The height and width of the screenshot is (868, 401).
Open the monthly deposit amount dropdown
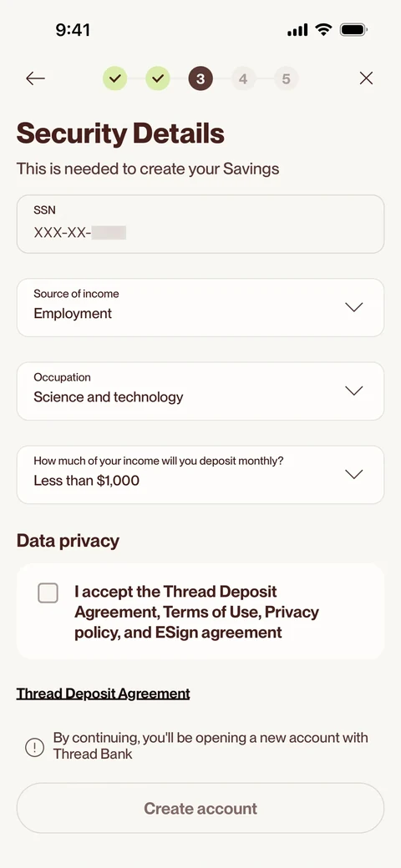point(200,474)
